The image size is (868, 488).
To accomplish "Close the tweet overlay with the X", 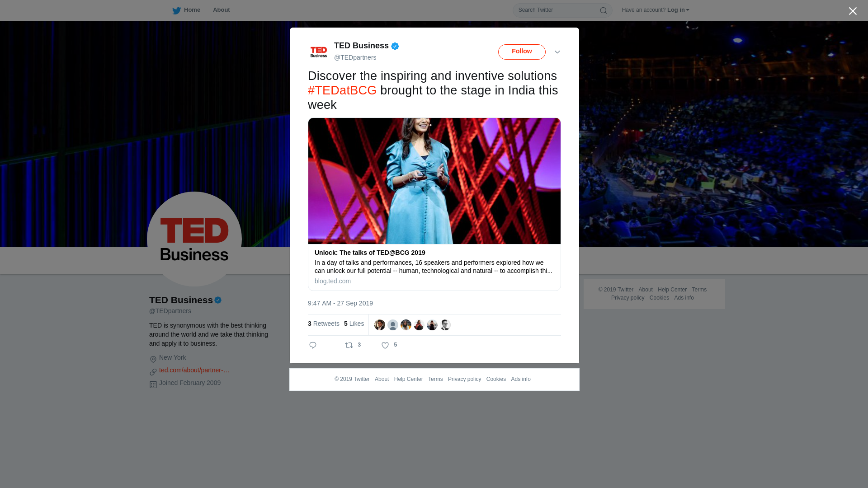I will click(x=853, y=11).
